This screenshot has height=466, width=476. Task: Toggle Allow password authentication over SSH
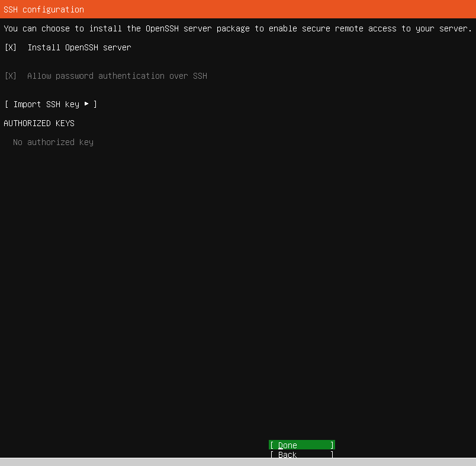11,76
